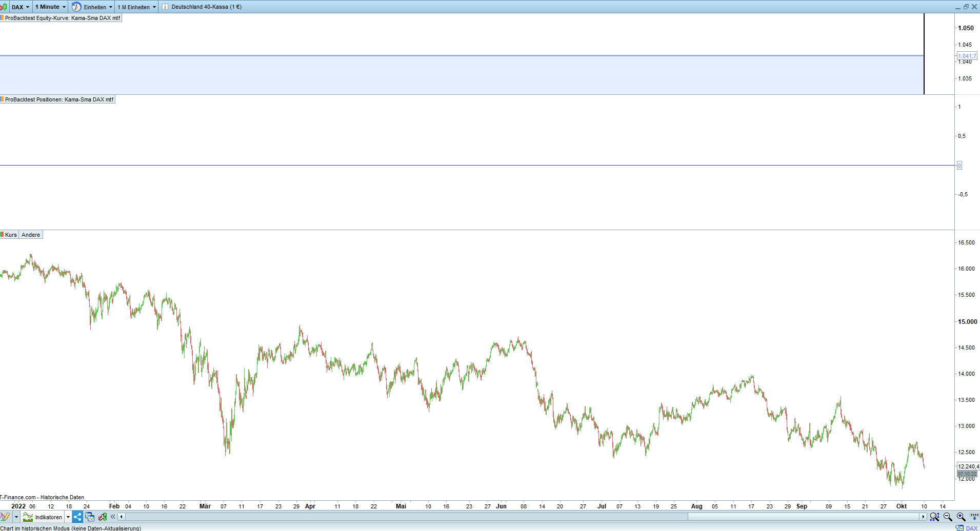
Task: Click the add-chart icon beside DAX
Action: click(959, 528)
